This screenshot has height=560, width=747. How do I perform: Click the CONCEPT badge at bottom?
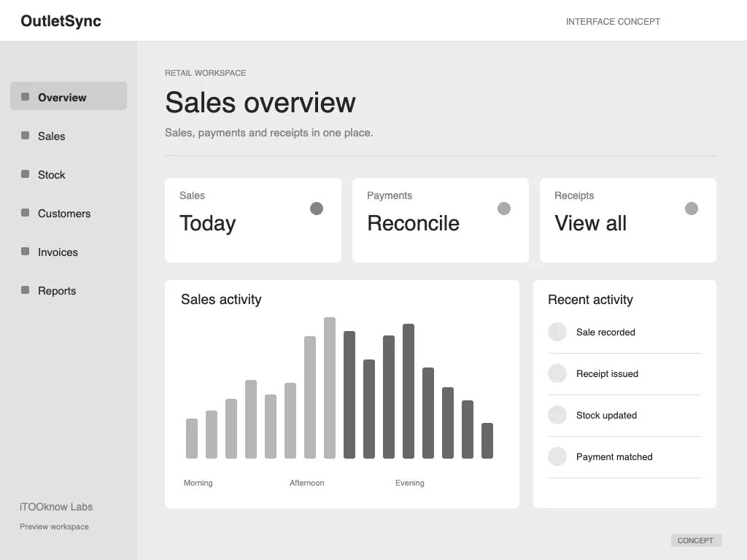pyautogui.click(x=696, y=540)
